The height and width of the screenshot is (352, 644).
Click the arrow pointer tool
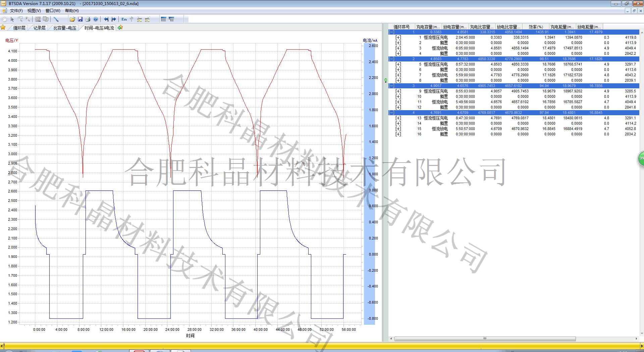(x=12, y=19)
